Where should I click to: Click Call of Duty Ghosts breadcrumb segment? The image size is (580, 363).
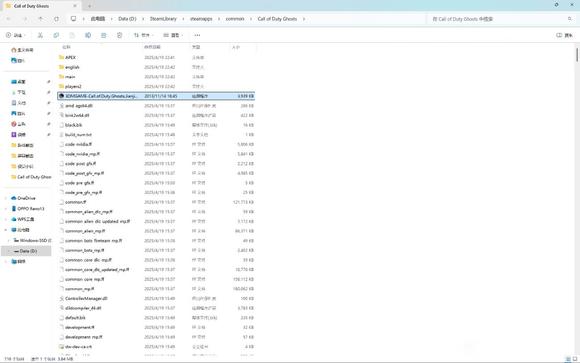(277, 19)
